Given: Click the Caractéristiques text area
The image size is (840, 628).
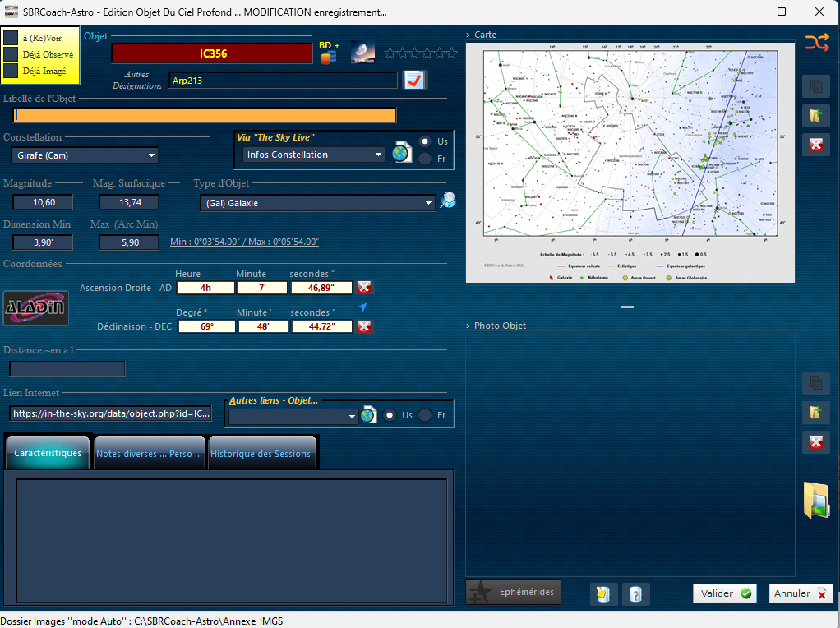Looking at the screenshot, I should tap(232, 540).
